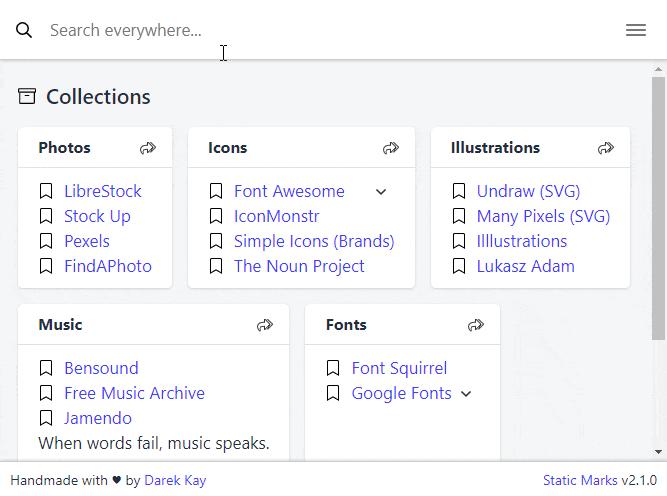Click the share arrow on Music card
The height and width of the screenshot is (496, 667).
(265, 325)
